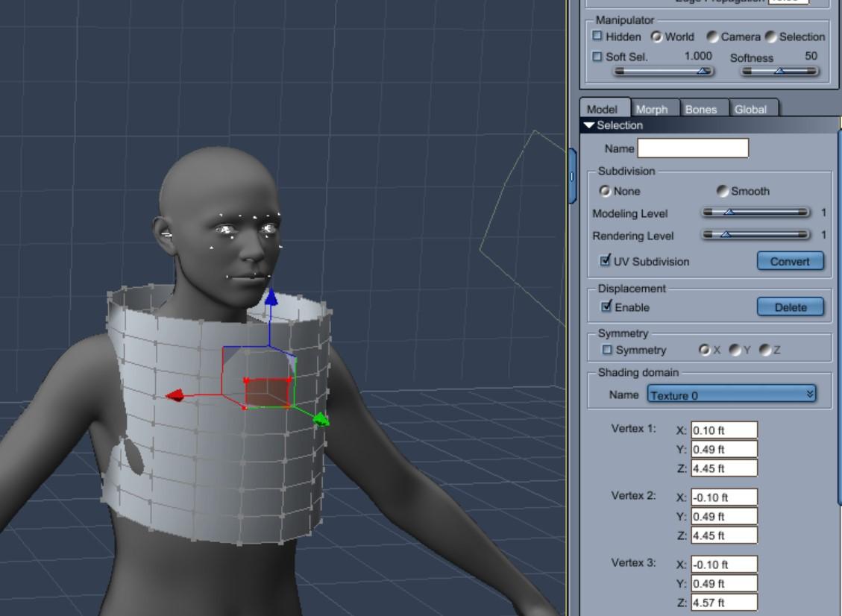Click the Soft Sel. slider
The height and width of the screenshot is (616, 842).
[664, 71]
